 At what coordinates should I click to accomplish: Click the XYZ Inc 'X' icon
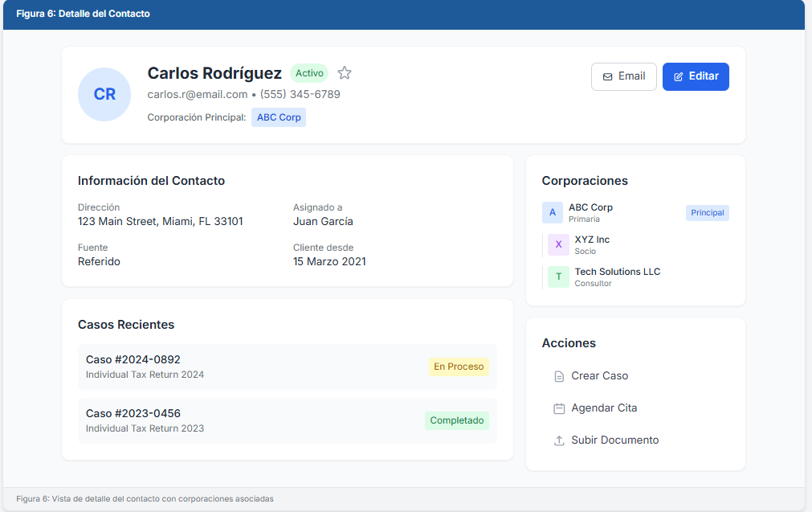point(558,244)
